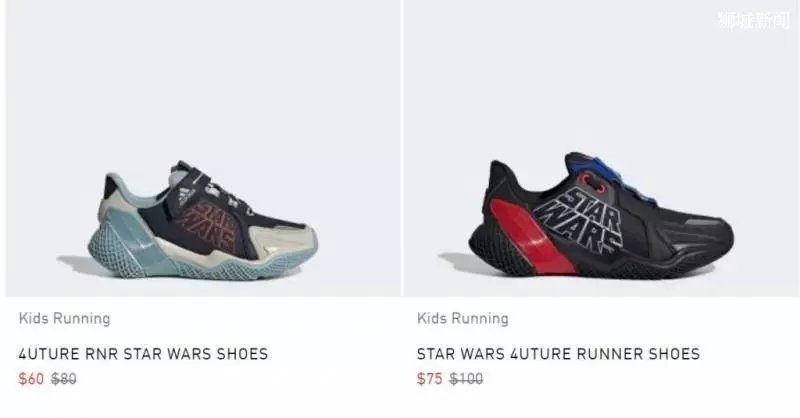The height and width of the screenshot is (418, 800).
Task: Click the $75 sale price
Action: [430, 379]
